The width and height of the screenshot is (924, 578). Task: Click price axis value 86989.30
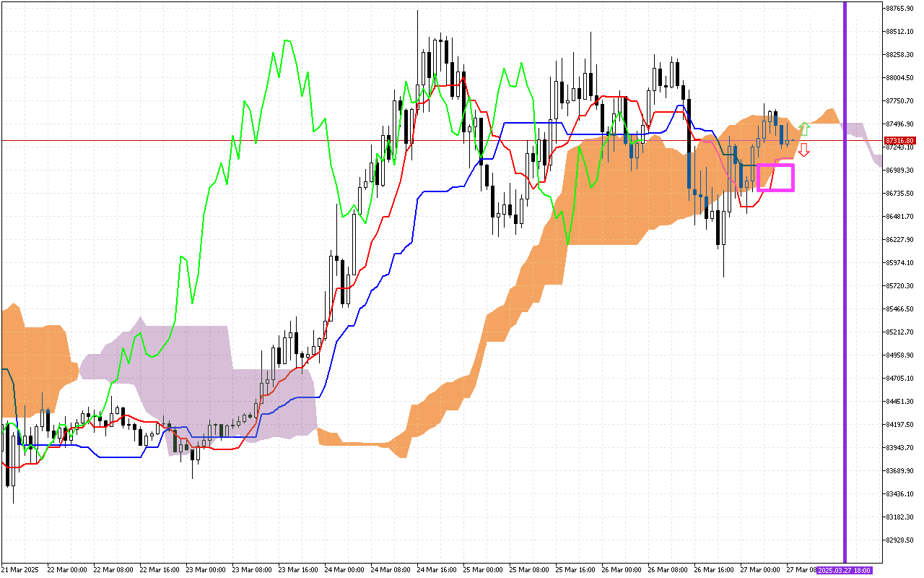[899, 171]
